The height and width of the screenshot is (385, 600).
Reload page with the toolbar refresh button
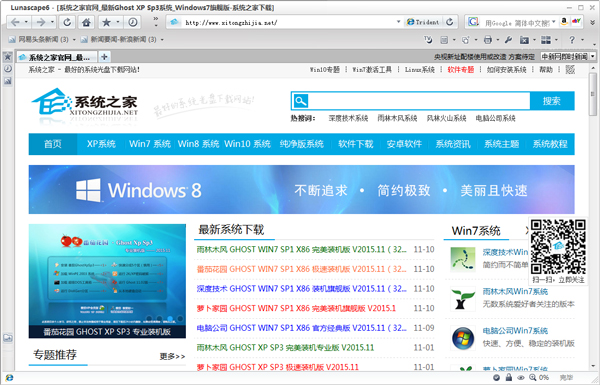67,22
